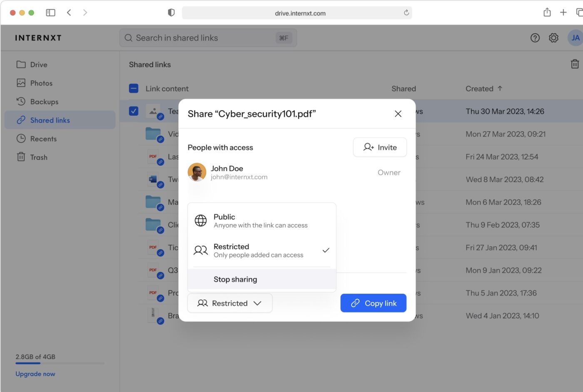The height and width of the screenshot is (392, 583).
Task: Click John Doe's profile picture
Action: tap(197, 172)
